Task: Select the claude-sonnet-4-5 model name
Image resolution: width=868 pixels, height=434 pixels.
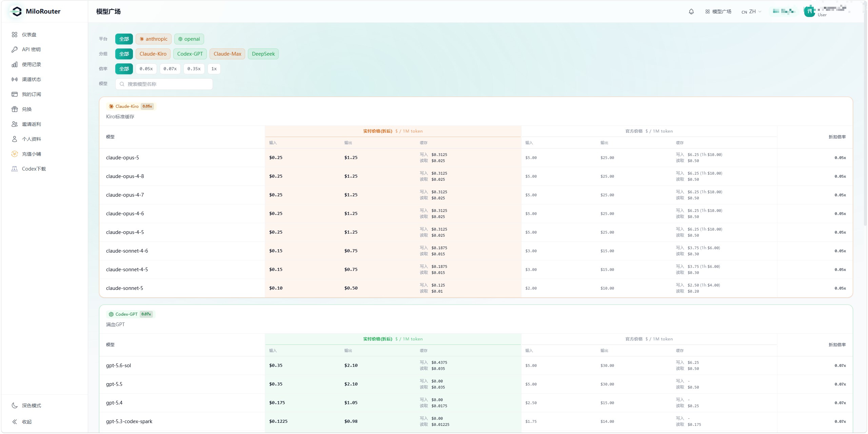Action: 127,270
